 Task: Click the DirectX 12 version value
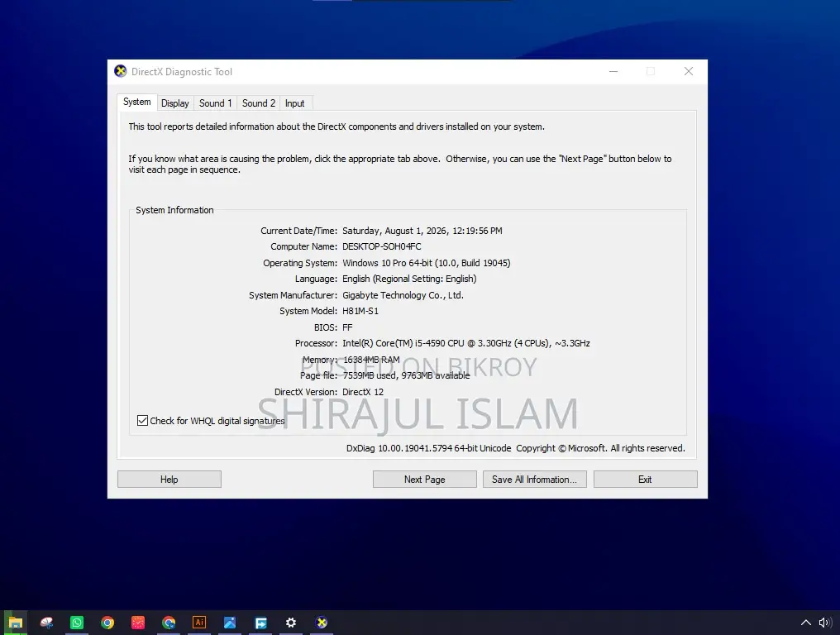point(363,392)
